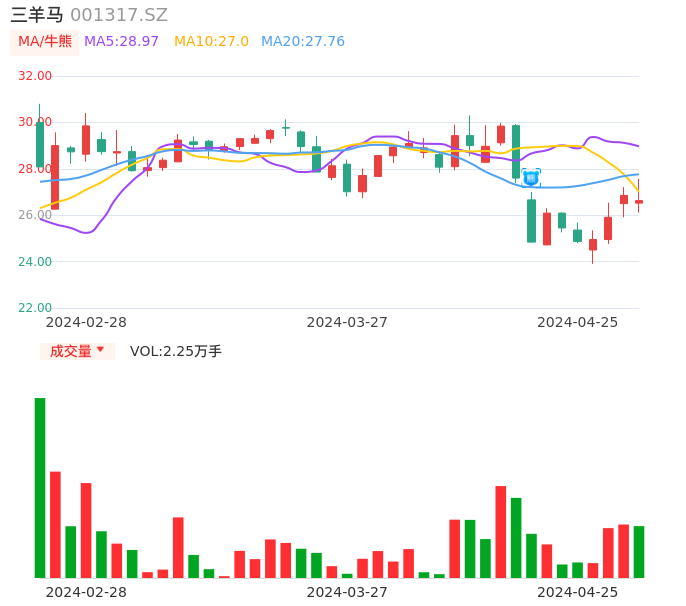Open the MA/牛熊 indicator selector
Viewport: 686px width, 606px height.
(44, 42)
